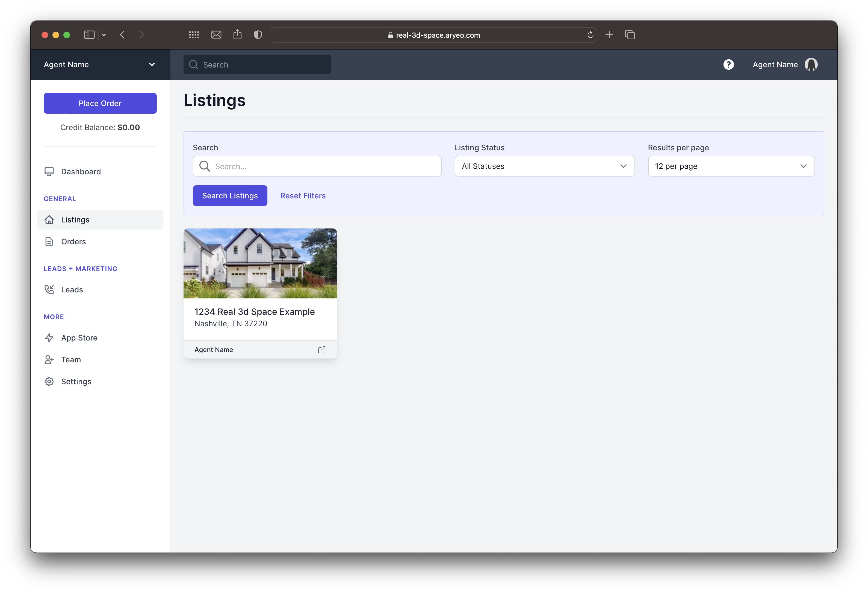Viewport: 868px width, 593px height.
Task: Expand the Results per page dropdown
Action: pos(731,166)
